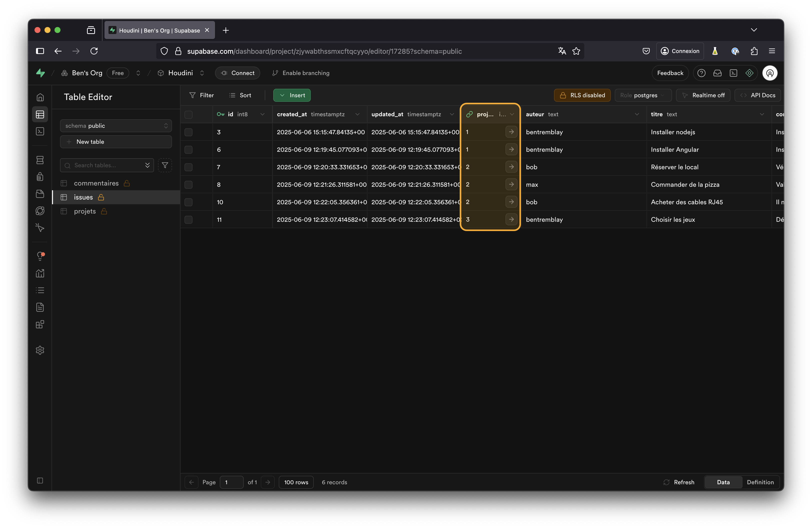Open the Role postgres dropdown
Screen dimensions: 812x528
[x=643, y=95]
